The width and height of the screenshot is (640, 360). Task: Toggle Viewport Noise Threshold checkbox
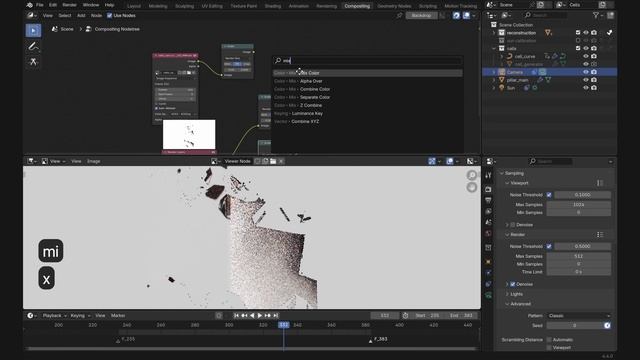[x=549, y=195]
